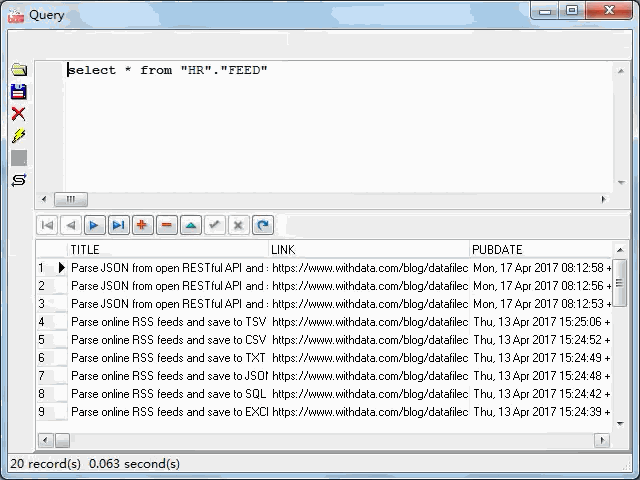
Task: Select row 5 indicator in the grid
Action: pos(52,340)
